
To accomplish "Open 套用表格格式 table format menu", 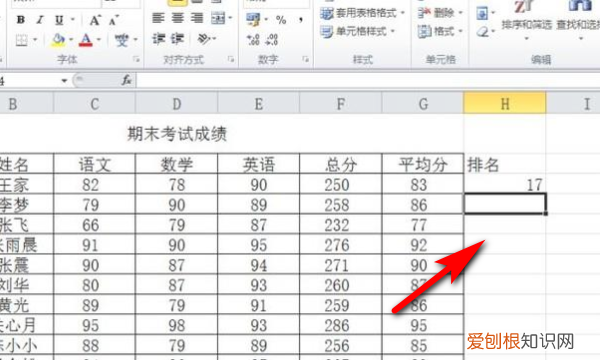I will 362,13.
